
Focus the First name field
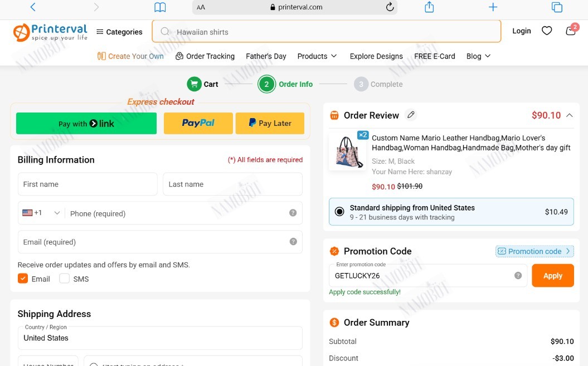point(88,184)
